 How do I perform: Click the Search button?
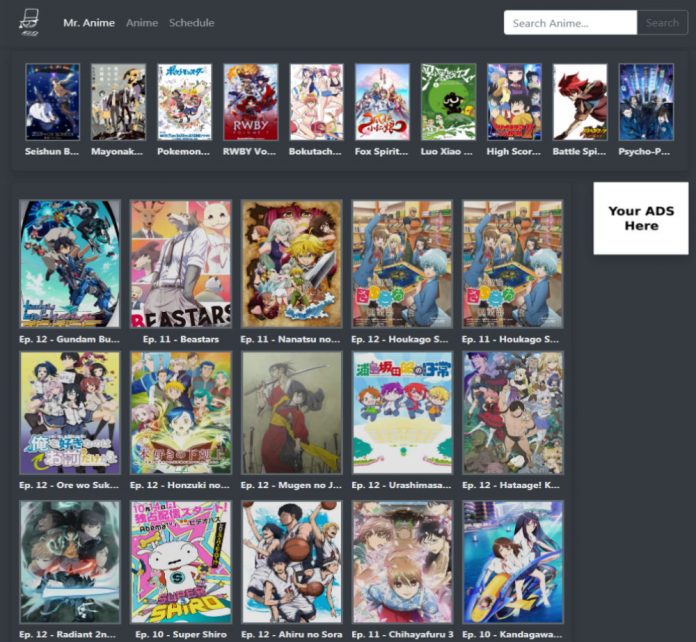(x=662, y=23)
